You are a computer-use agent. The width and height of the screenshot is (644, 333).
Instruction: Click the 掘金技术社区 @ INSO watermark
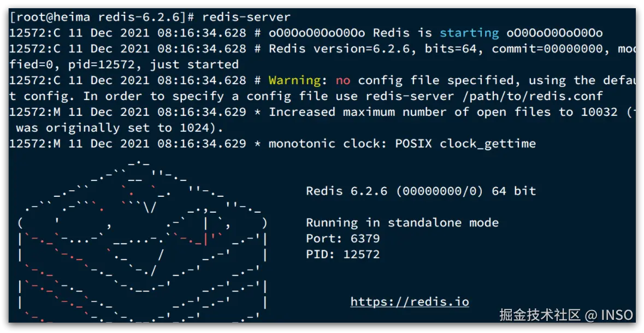click(566, 315)
